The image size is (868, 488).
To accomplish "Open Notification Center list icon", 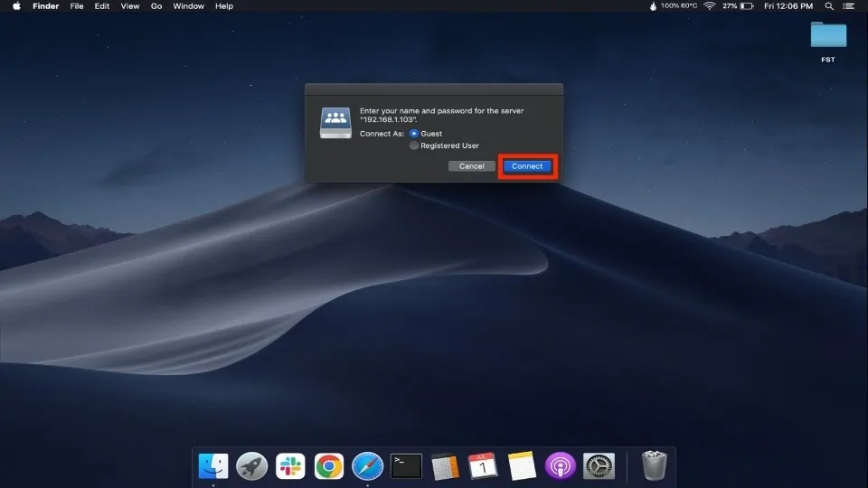I will (x=848, y=6).
